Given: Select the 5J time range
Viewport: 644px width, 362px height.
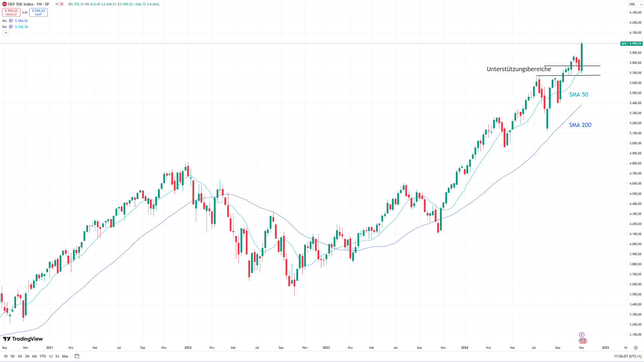Looking at the screenshot, I should [57, 356].
